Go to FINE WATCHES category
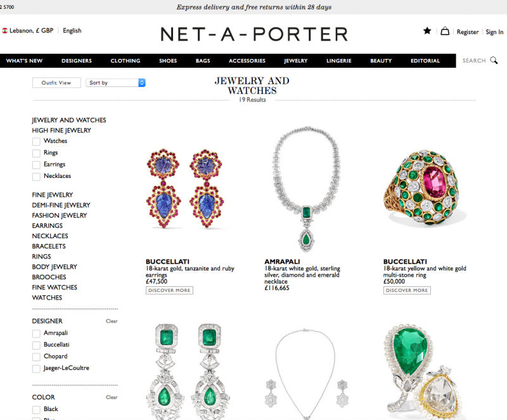Screen dimensions: 507x420 [x=55, y=288]
